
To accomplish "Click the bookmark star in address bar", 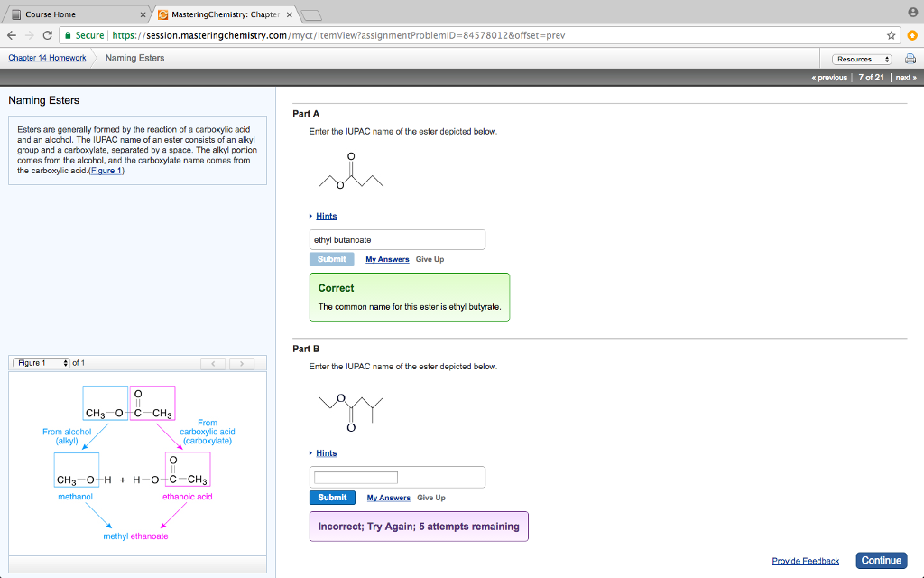I will tap(891, 35).
